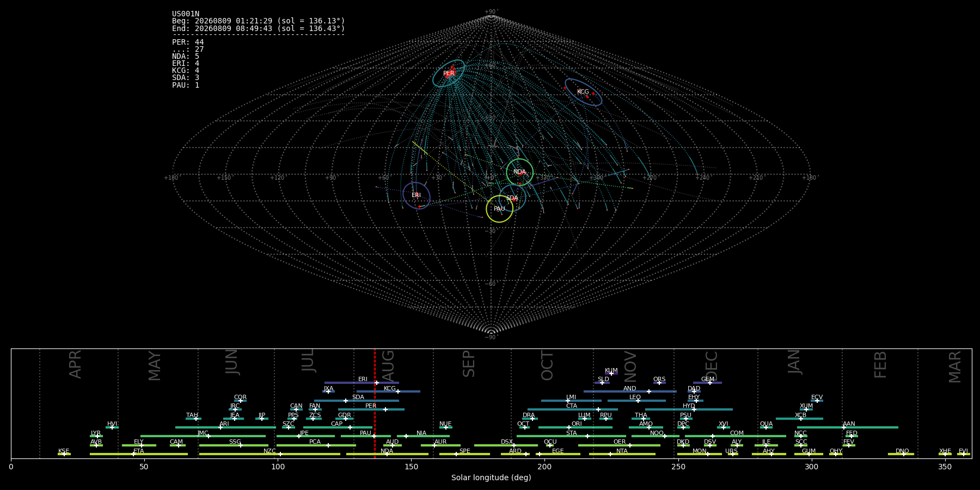Click the yellow PAU radiant circle
The width and height of the screenshot is (980, 490).
coord(499,209)
